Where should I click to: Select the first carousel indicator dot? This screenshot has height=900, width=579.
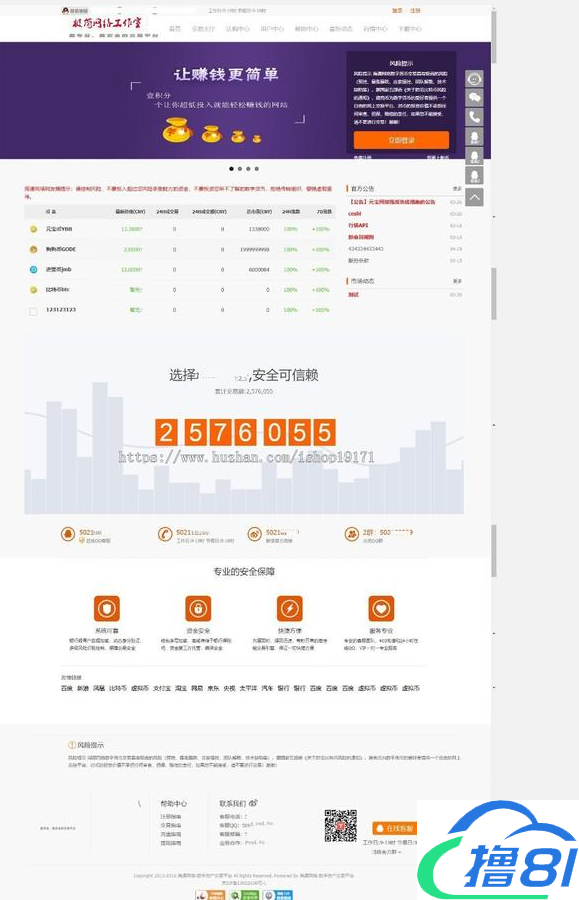coord(231,169)
